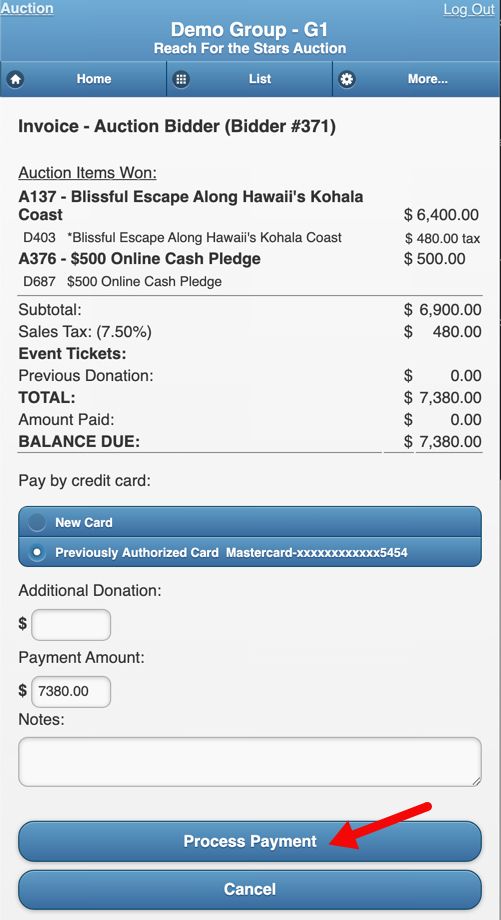This screenshot has height=920, width=501.
Task: Switch to the List tab
Action: coord(250,79)
